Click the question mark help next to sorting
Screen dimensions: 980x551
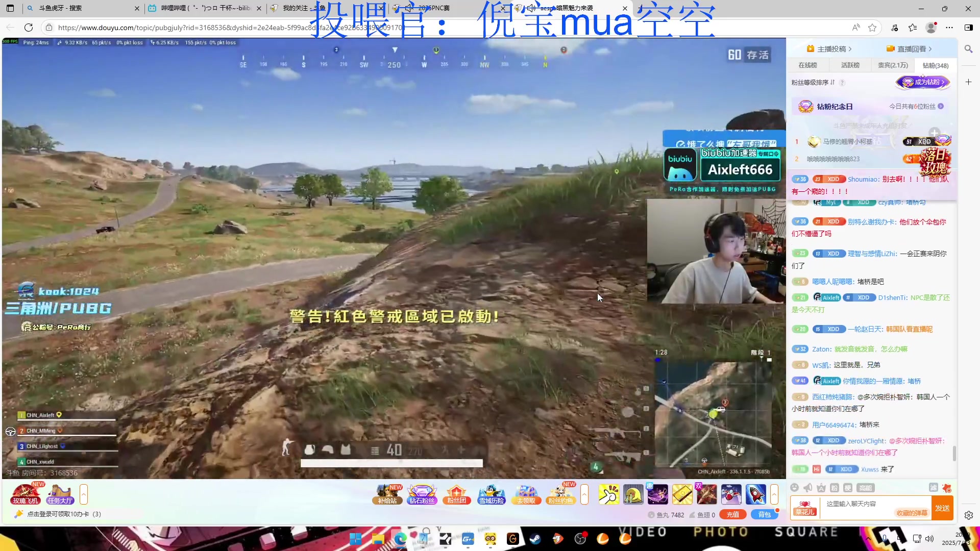[x=842, y=83]
